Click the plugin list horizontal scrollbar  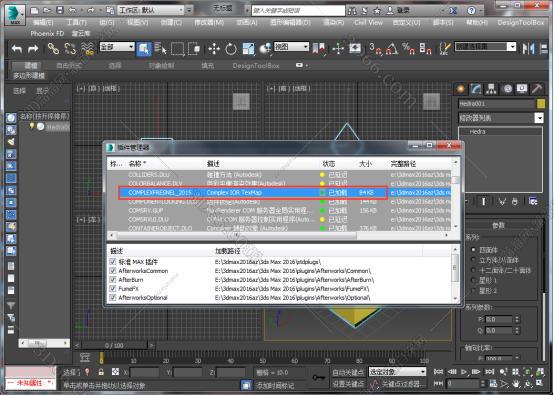pos(237,235)
